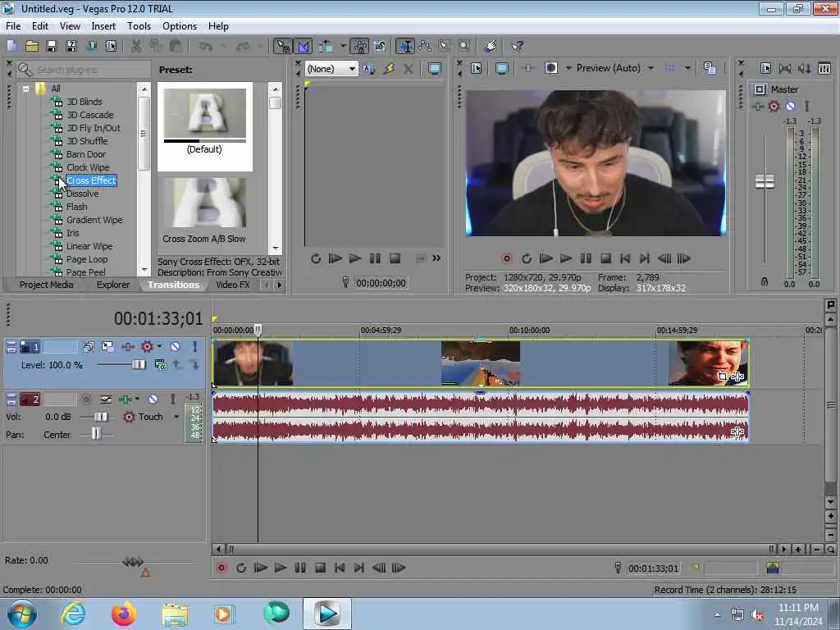The height and width of the screenshot is (630, 840).
Task: Open the Options menu
Action: tap(180, 26)
